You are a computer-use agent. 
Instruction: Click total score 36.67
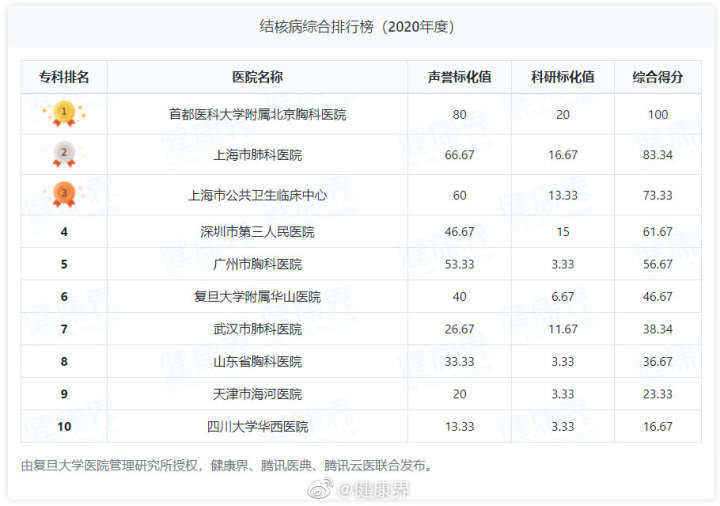tap(658, 361)
